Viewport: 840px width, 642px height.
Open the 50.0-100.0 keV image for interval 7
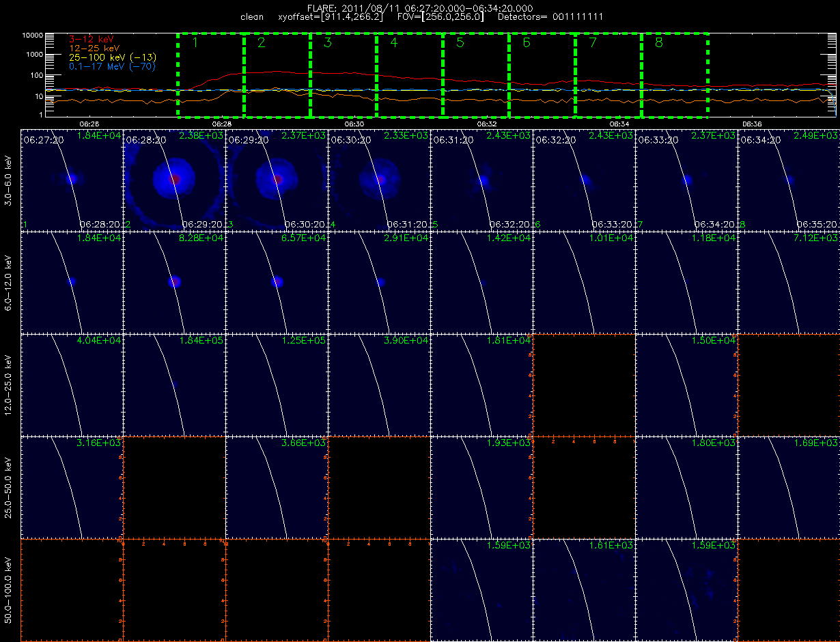tap(686, 589)
